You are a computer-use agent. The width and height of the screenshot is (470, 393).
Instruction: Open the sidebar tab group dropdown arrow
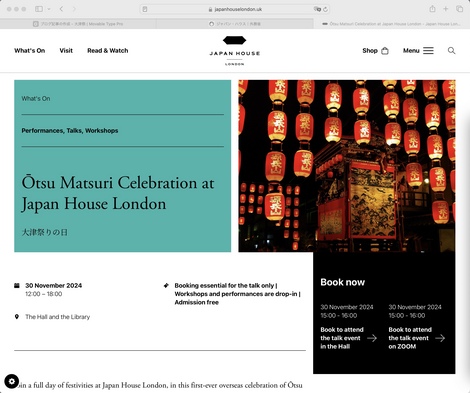coord(49,9)
